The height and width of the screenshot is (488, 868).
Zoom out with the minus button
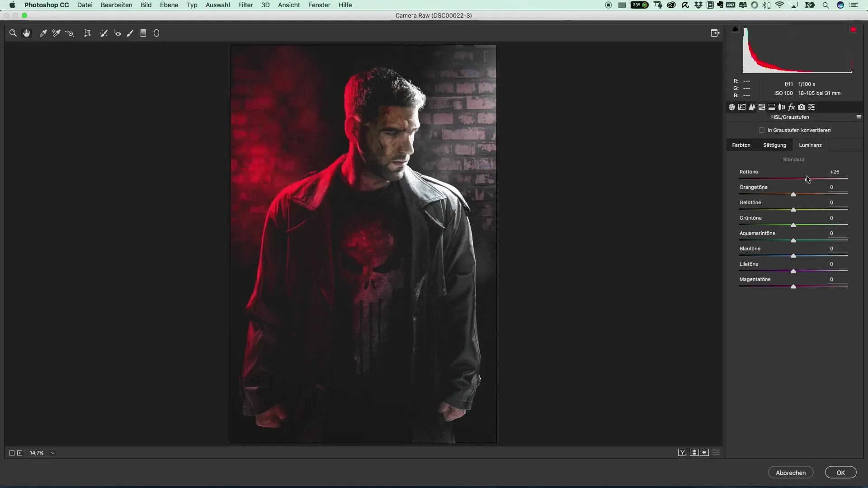click(12, 453)
